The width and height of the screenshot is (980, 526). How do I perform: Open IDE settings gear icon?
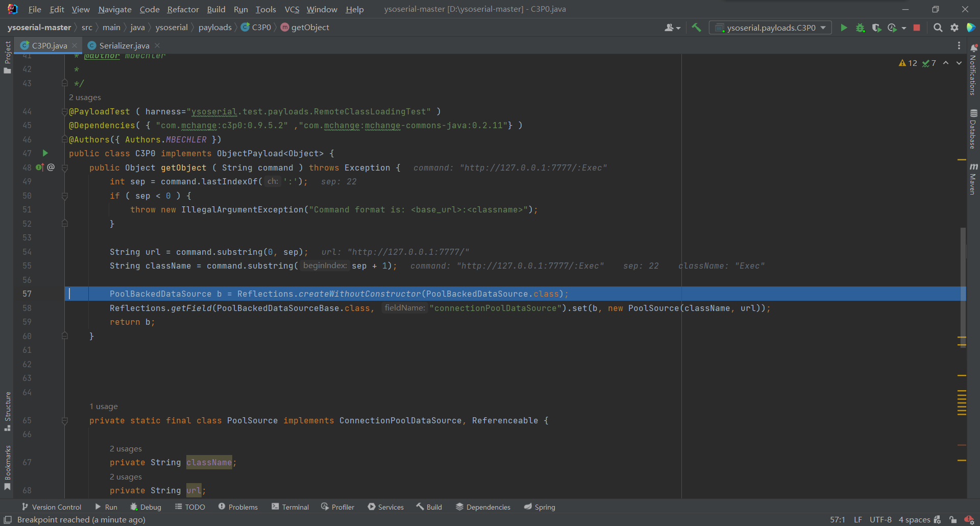(x=954, y=28)
